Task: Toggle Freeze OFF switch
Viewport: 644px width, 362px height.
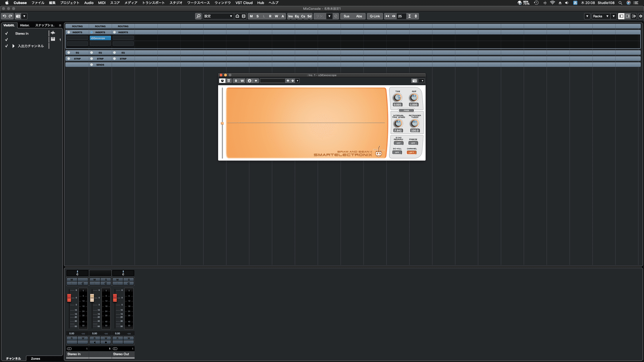Action: coord(413,143)
